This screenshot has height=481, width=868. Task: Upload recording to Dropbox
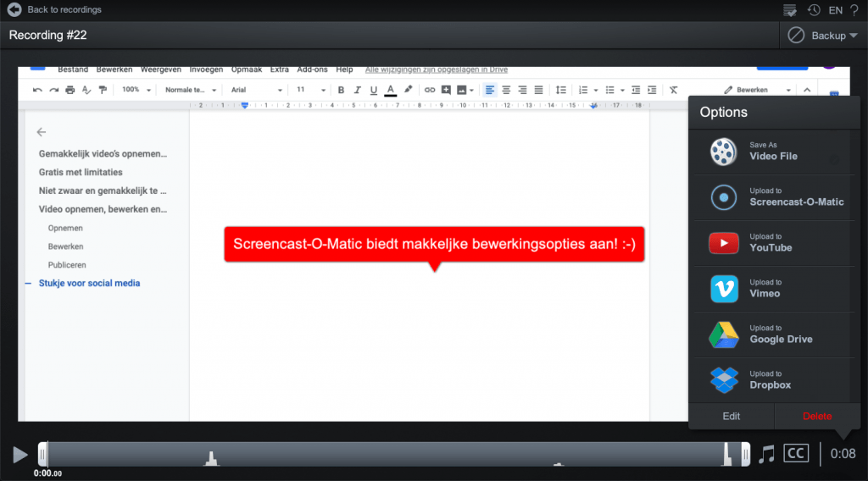pos(774,380)
